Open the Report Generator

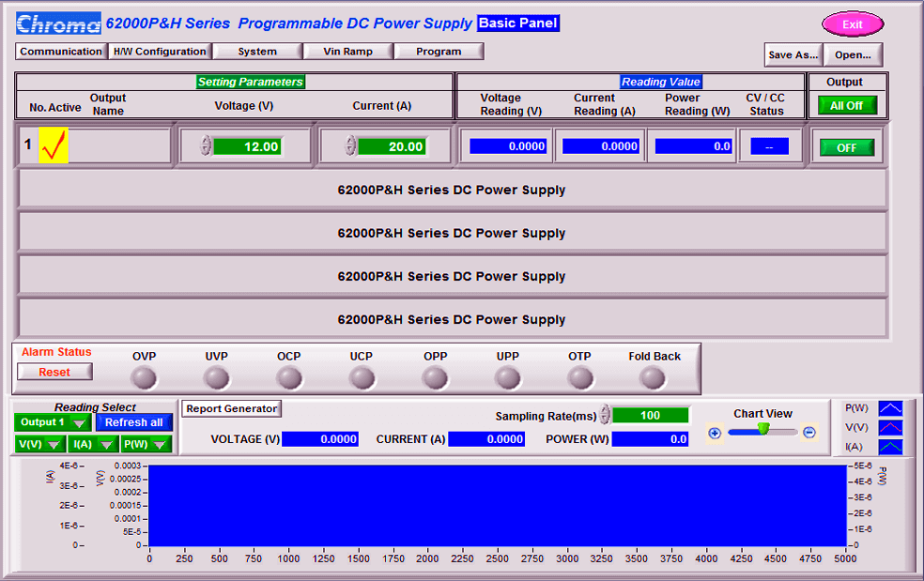(232, 408)
